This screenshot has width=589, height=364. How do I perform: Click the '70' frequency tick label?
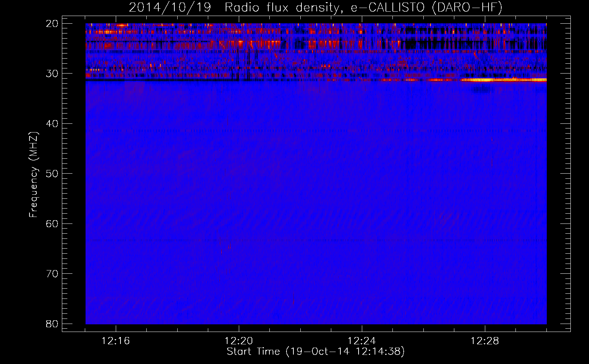[52, 274]
